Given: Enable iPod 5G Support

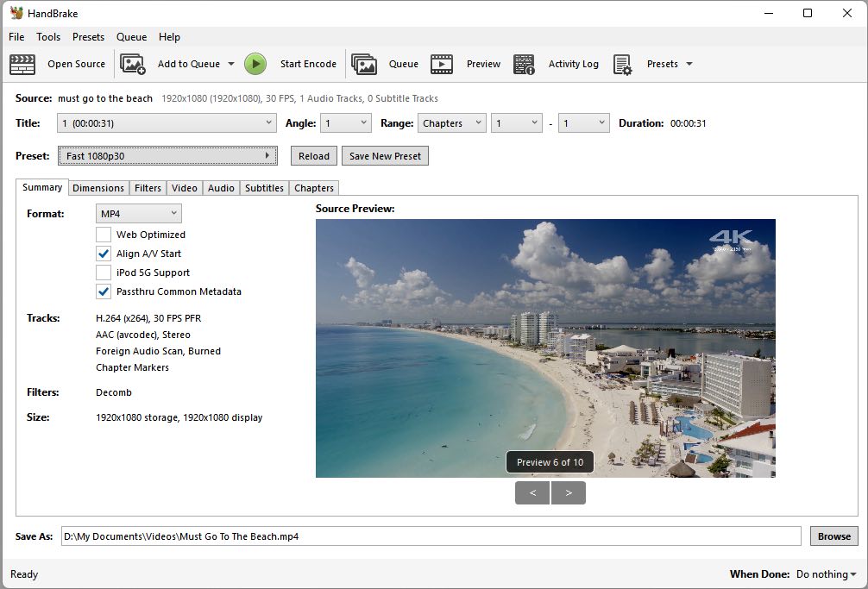Looking at the screenshot, I should 104,273.
